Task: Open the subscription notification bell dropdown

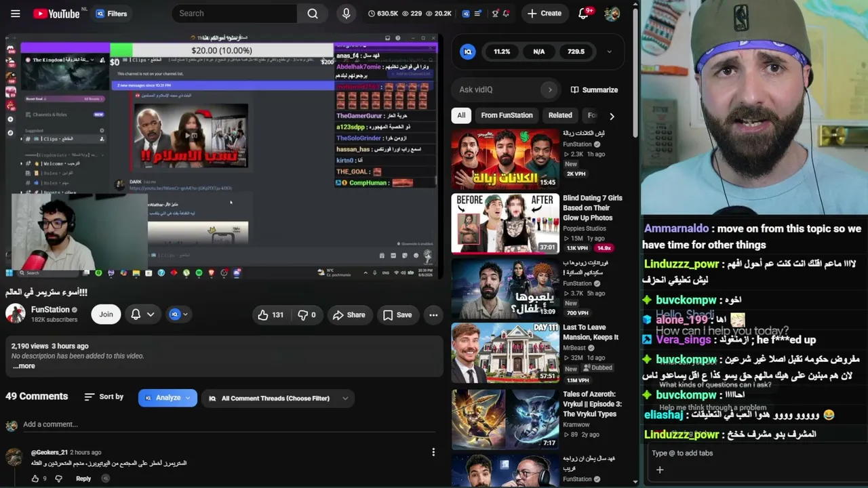Action: [x=142, y=314]
